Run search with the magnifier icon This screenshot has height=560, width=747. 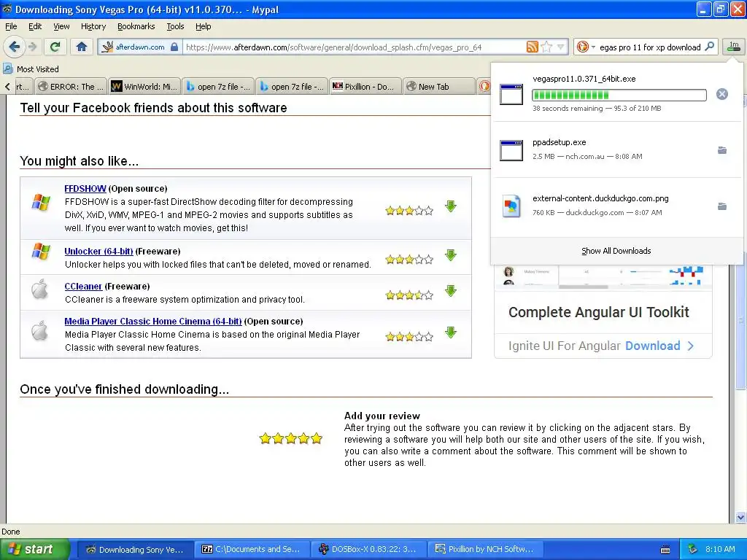709,46
